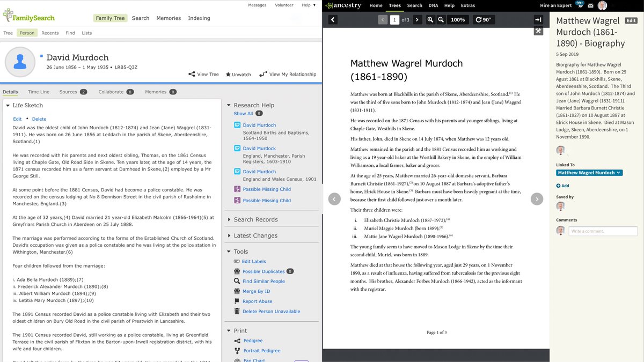The height and width of the screenshot is (362, 644).
Task: Open the image adjustment tools icon
Action: click(538, 31)
